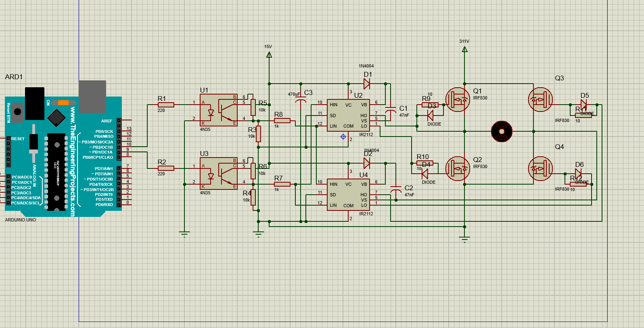Screen dimensions: 644x328
Task: Click the ARDUINO UNO value label
Action: coord(21,220)
